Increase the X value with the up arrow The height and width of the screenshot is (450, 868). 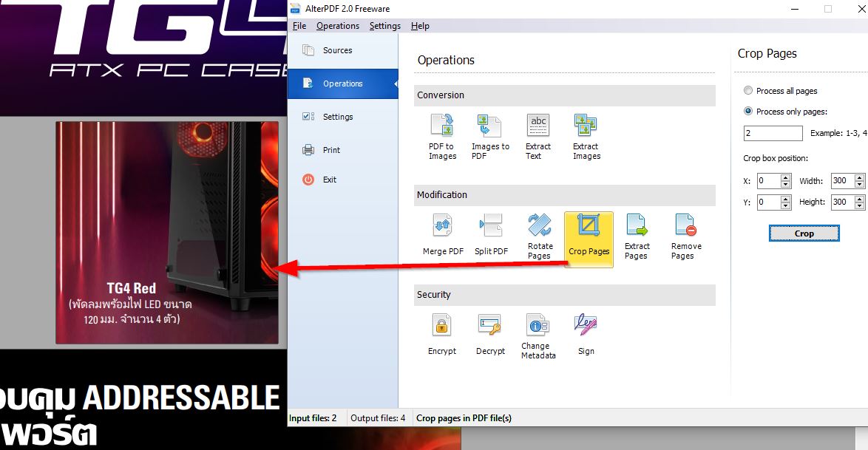[785, 177]
